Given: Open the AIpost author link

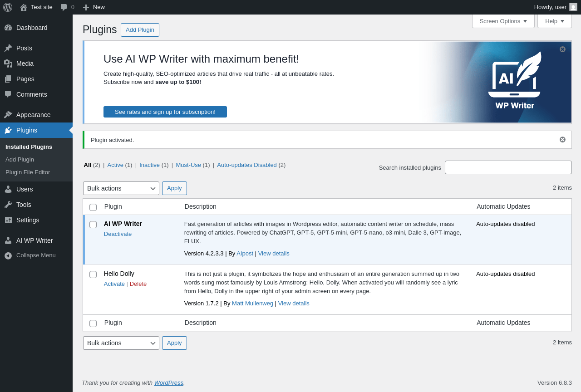Looking at the screenshot, I should click(245, 253).
